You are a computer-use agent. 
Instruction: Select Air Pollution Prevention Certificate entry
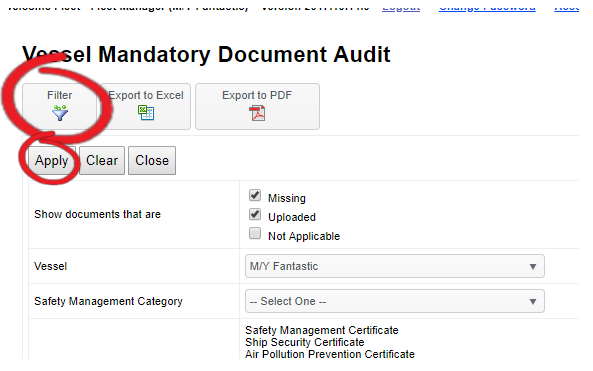click(x=330, y=354)
